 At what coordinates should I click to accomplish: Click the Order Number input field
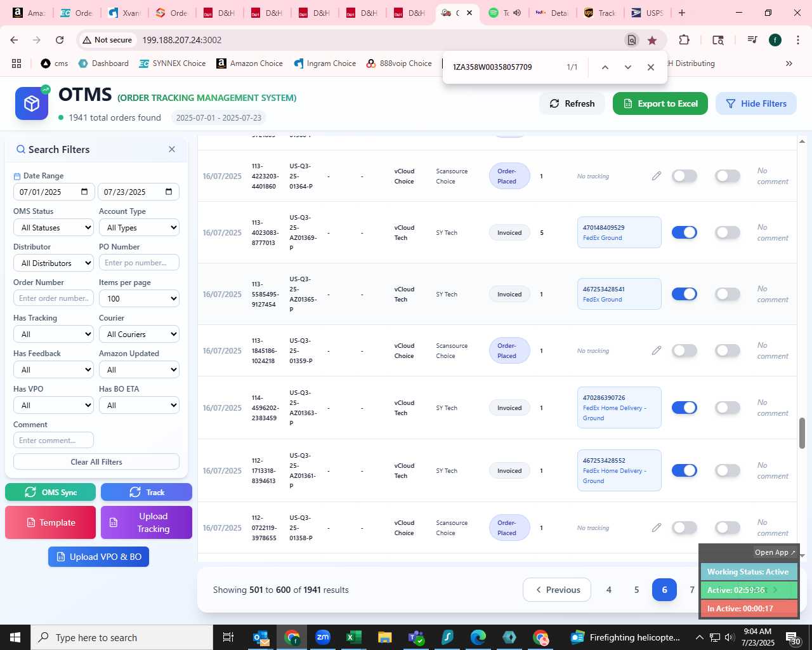point(54,298)
